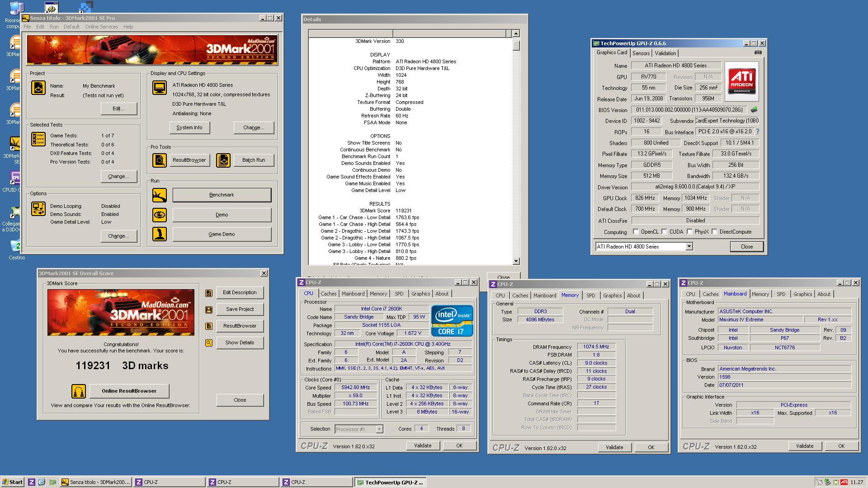The width and height of the screenshot is (868, 488).
Task: Click the Details list scroll up arrow
Action: point(516,33)
